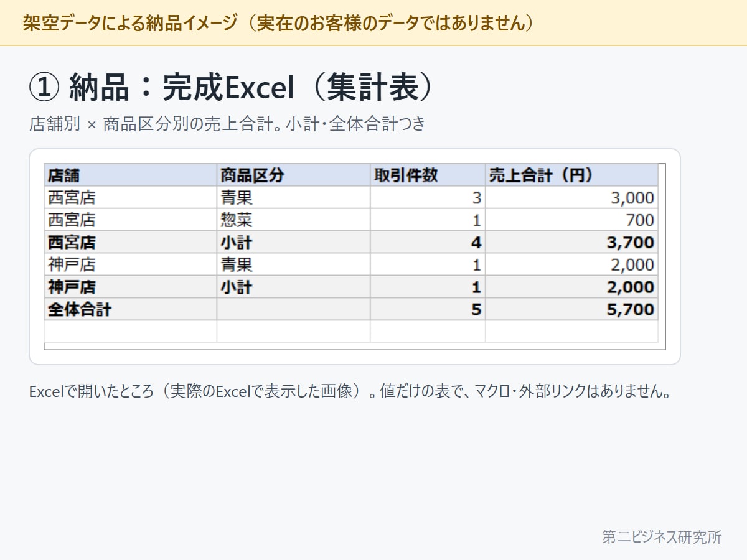Select the subtotal count '4' cell
The width and height of the screenshot is (747, 560).
[x=428, y=242]
